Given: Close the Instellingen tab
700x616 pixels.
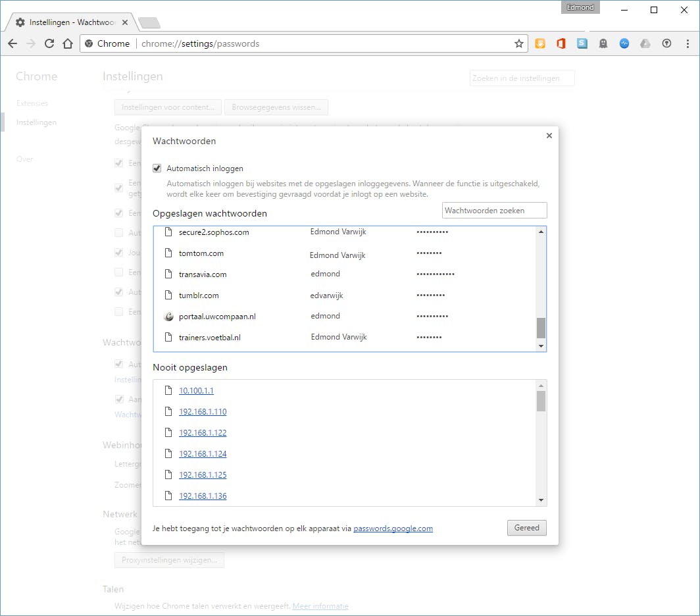Looking at the screenshot, I should pyautogui.click(x=125, y=22).
